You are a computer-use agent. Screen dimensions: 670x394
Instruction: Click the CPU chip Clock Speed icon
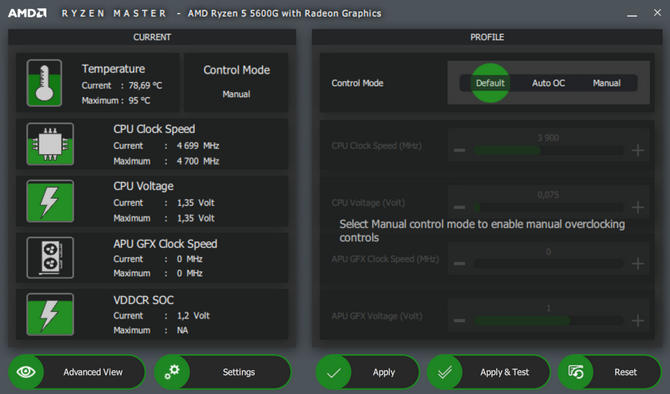point(50,144)
